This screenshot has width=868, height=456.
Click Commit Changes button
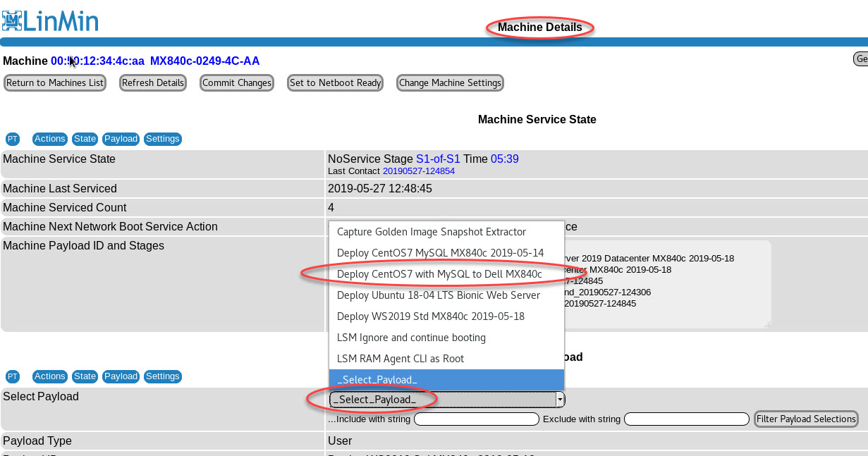237,83
